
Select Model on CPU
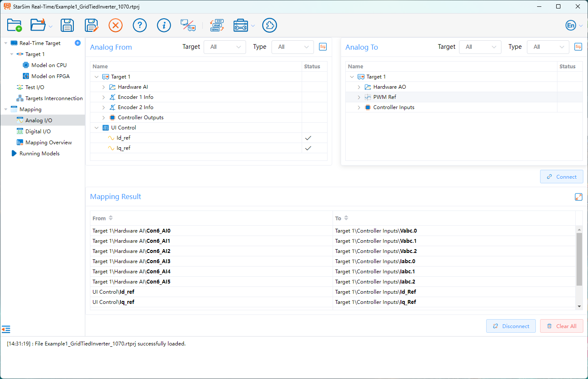[x=49, y=65]
